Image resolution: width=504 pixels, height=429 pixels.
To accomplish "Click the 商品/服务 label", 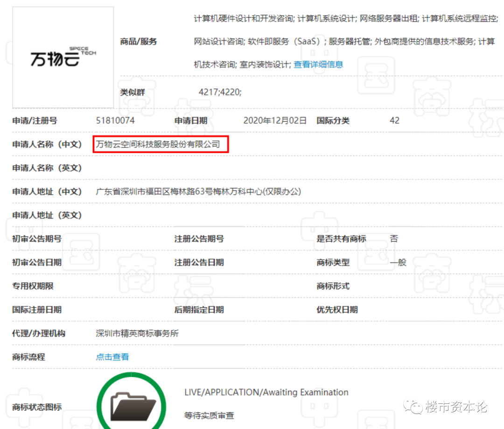I will point(138,42).
